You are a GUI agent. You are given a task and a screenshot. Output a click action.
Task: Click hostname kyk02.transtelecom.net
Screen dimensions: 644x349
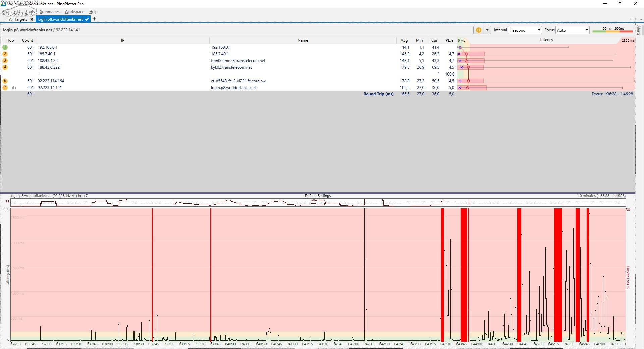[231, 67]
